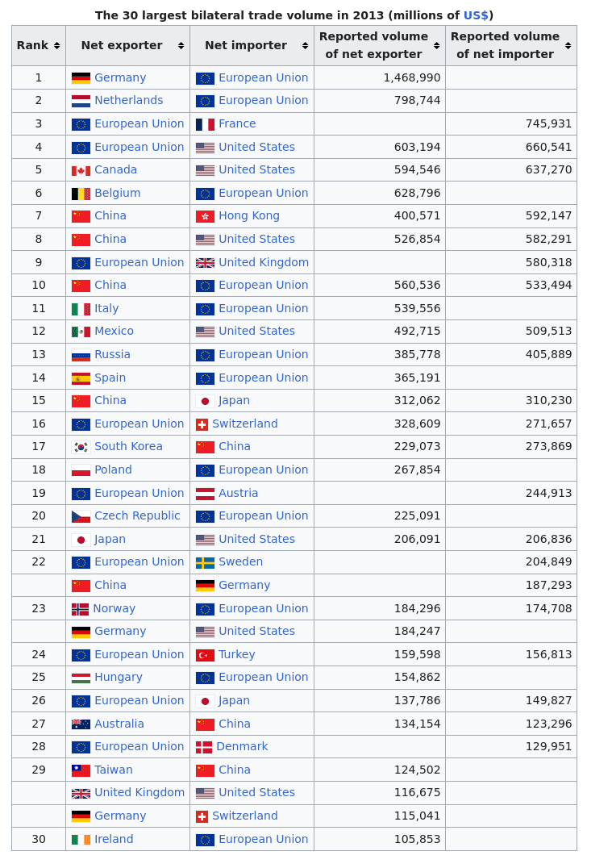Go to the Sweden article link
The height and width of the screenshot is (868, 612).
tap(240, 562)
